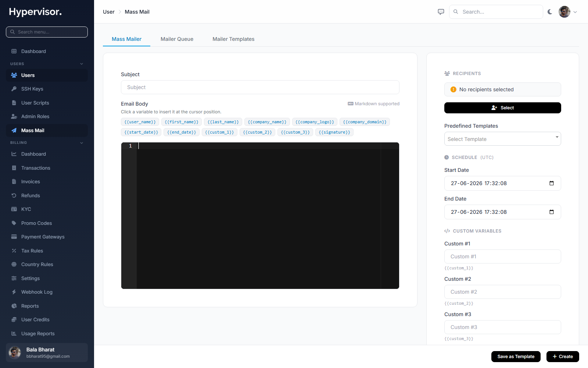This screenshot has width=588, height=368.
Task: Click the Users group icon in sidebar
Action: (x=14, y=75)
